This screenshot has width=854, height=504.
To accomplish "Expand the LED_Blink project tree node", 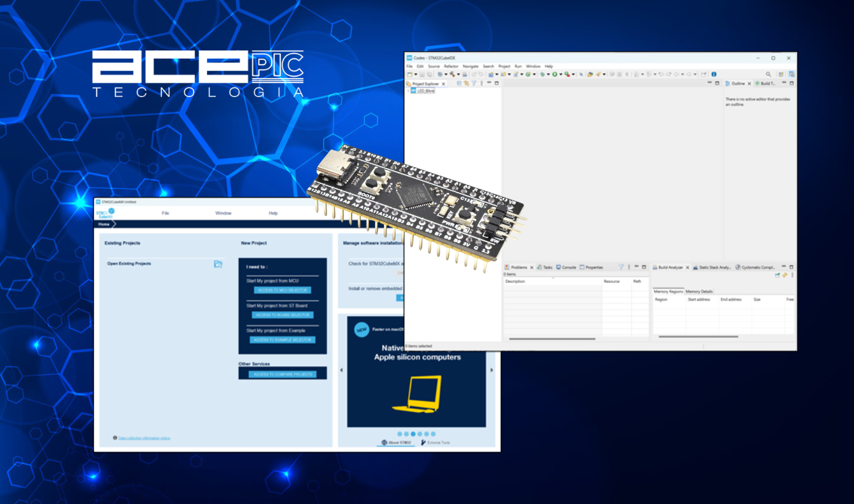I will click(408, 91).
